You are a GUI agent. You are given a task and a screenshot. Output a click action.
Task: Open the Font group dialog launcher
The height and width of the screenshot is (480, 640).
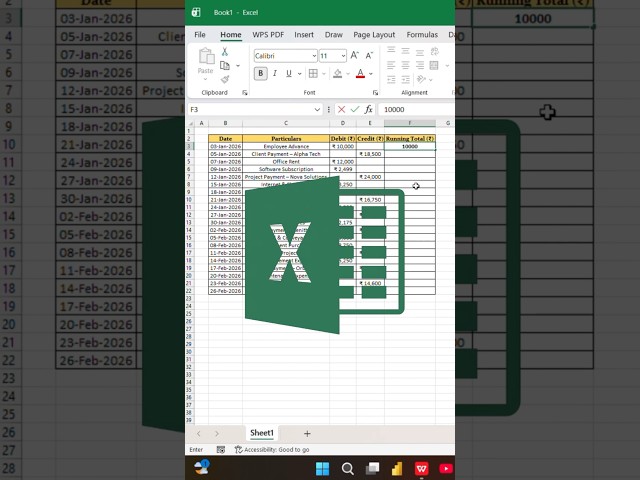tap(376, 93)
